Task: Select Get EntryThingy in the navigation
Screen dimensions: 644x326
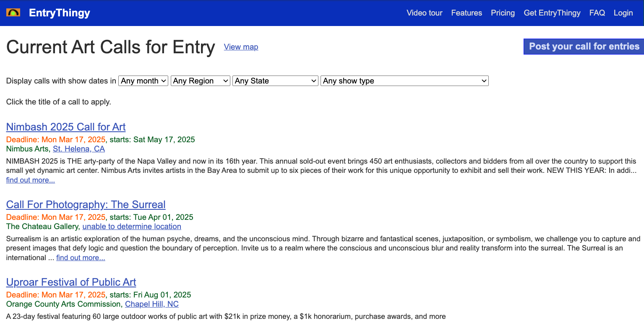Action: coord(552,13)
